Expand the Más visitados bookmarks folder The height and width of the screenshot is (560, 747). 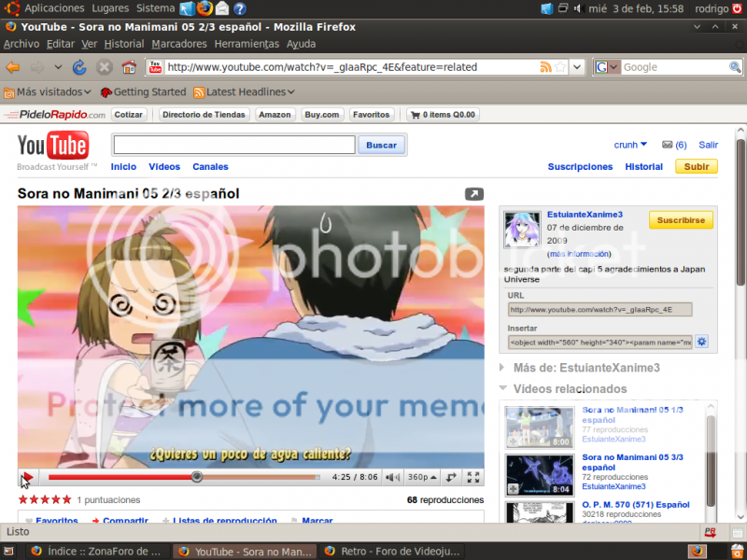pos(48,91)
